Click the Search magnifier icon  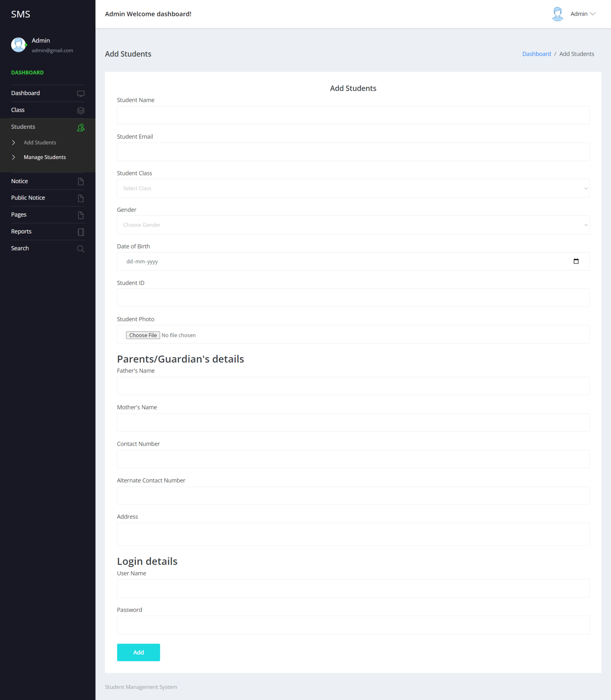[81, 248]
